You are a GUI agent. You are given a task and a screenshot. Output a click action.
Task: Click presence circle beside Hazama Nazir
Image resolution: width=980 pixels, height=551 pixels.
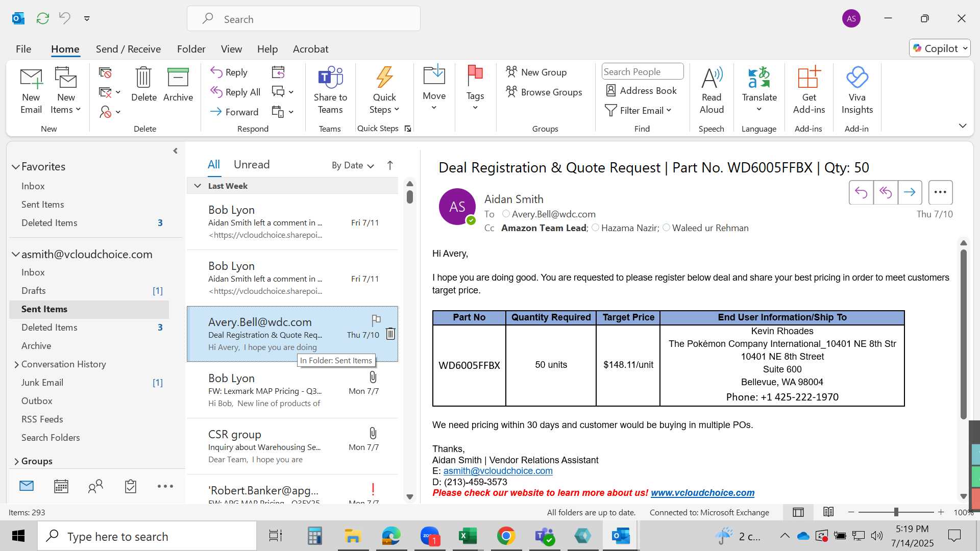point(595,228)
